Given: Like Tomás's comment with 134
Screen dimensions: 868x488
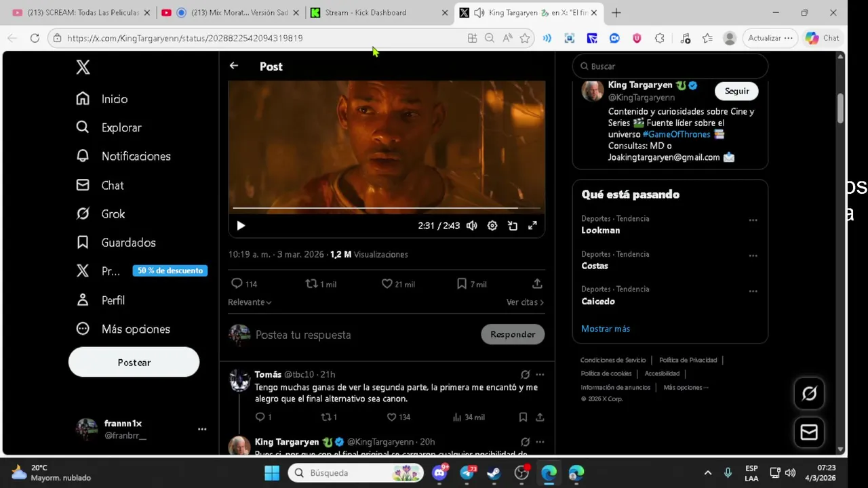Looking at the screenshot, I should coord(398,417).
